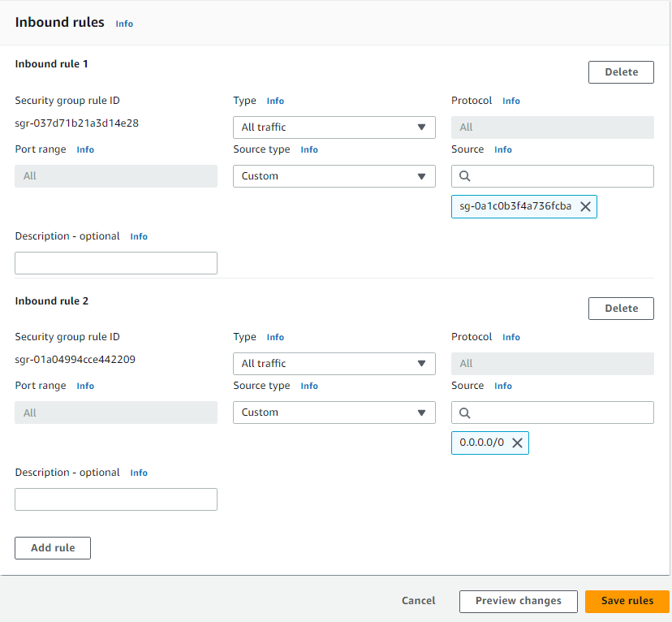
Task: Open Info next to rule 2 Port range
Action: (x=85, y=386)
